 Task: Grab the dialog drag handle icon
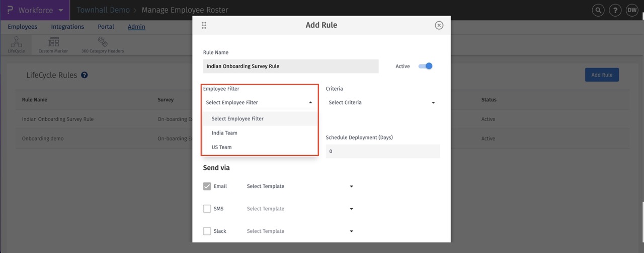click(x=204, y=25)
